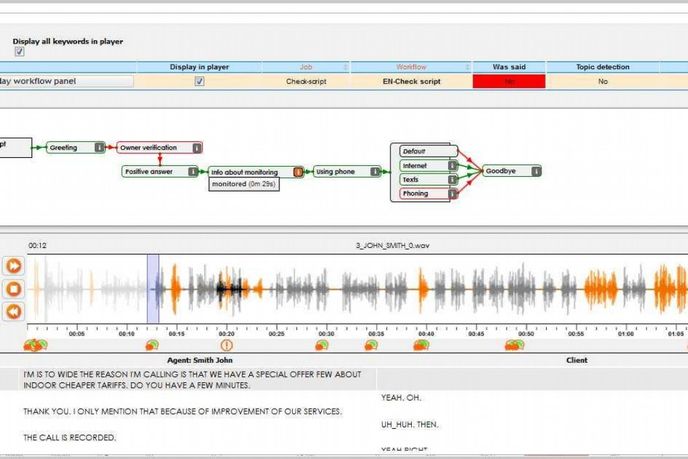
Task: Open info icon on Texts node
Action: pos(452,179)
